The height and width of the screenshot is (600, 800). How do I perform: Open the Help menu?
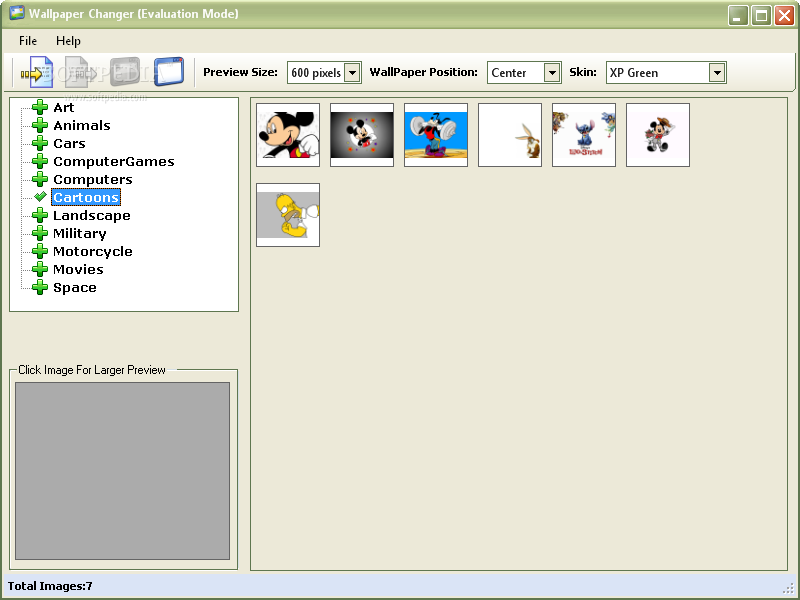tap(68, 41)
